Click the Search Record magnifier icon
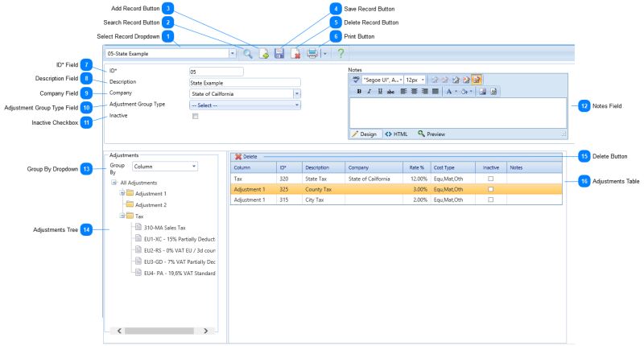Screen dimensions: 644x346 248,54
